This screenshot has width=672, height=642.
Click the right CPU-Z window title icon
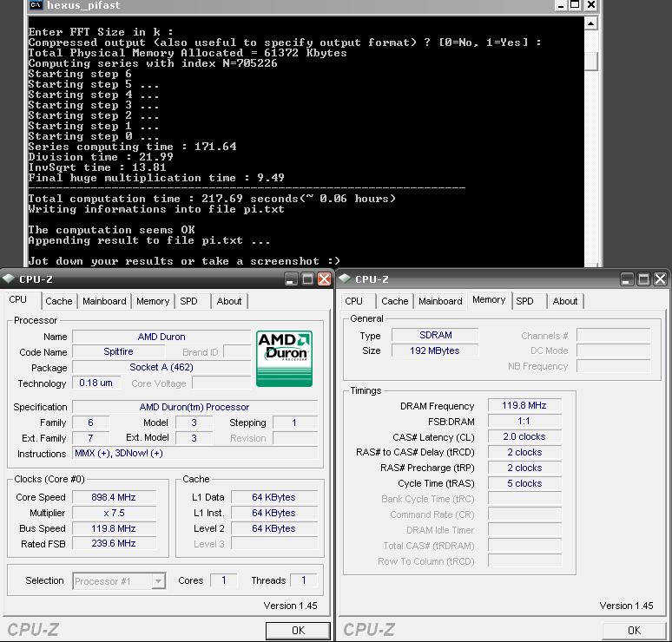tap(345, 278)
